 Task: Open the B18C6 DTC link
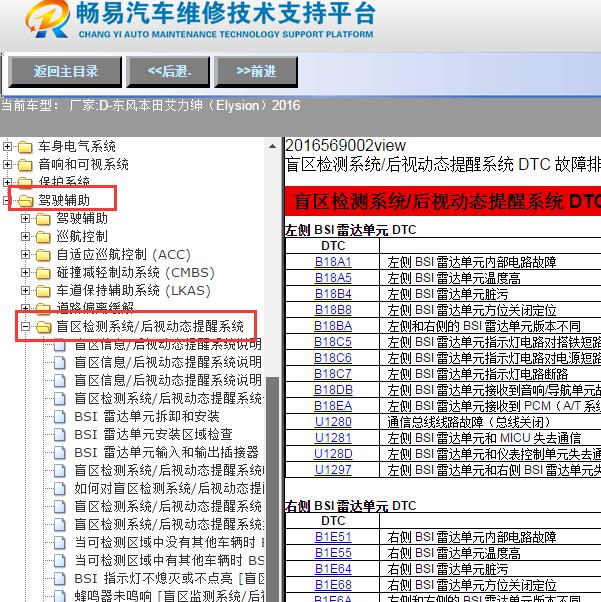pos(333,358)
